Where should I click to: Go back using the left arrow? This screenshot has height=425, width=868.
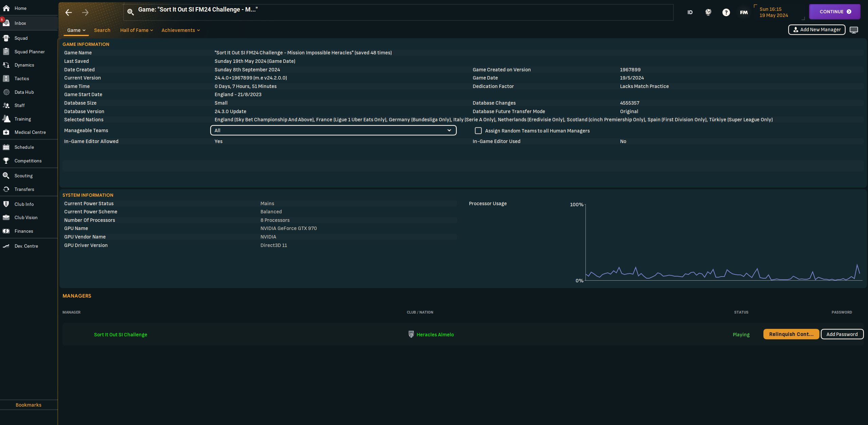coord(69,13)
